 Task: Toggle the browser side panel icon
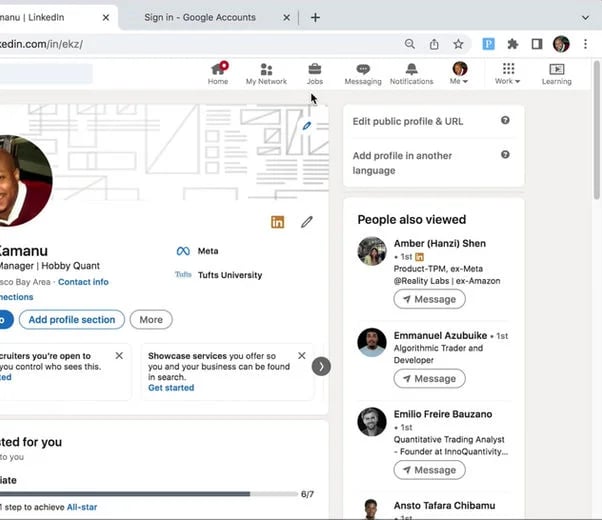[537, 44]
